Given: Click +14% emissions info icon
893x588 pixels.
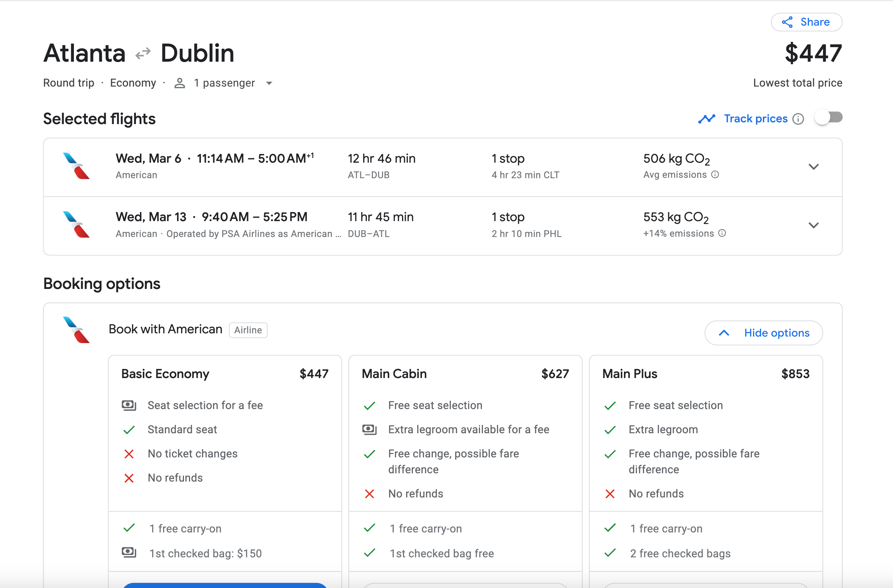Looking at the screenshot, I should 722,233.
